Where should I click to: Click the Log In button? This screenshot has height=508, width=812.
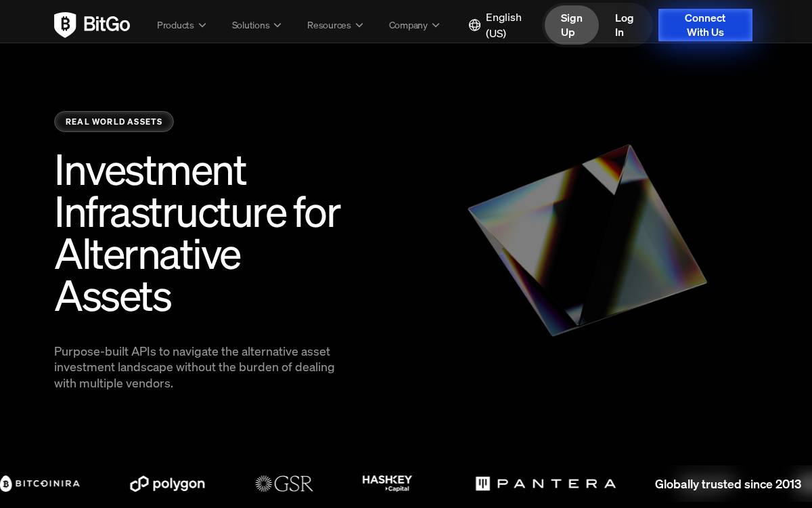click(x=624, y=25)
